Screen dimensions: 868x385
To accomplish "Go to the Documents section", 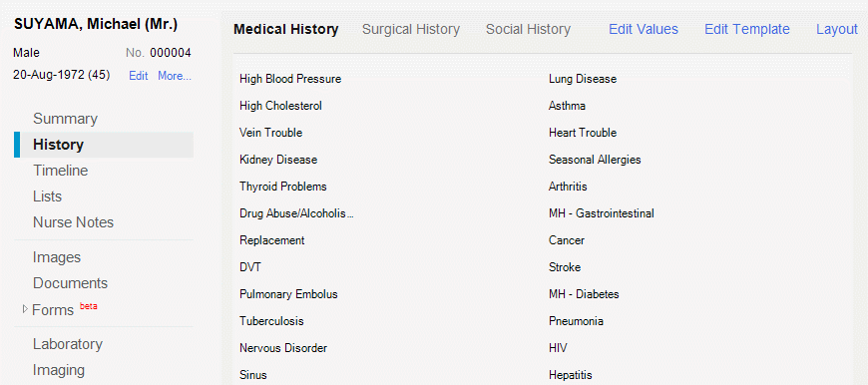I will pyautogui.click(x=70, y=283).
